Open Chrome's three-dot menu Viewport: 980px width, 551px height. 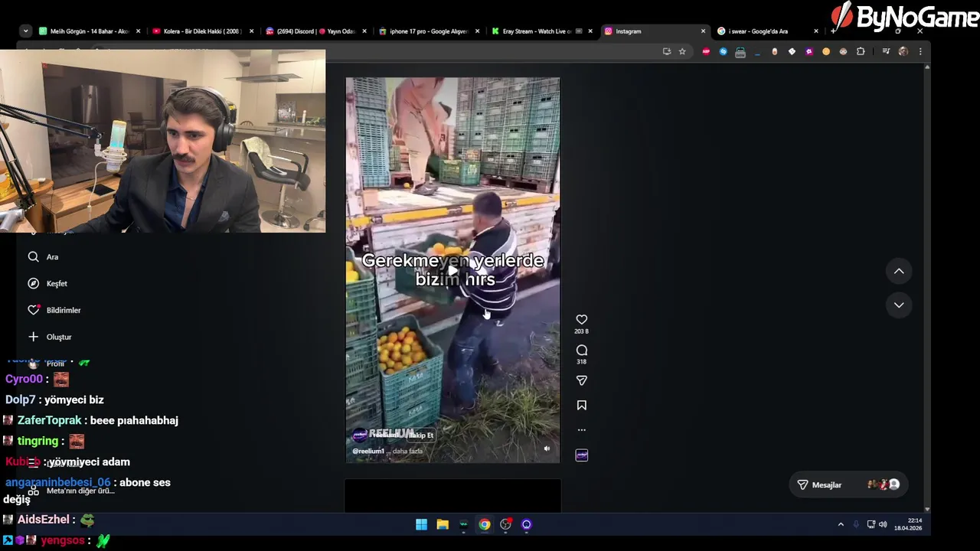click(x=920, y=51)
